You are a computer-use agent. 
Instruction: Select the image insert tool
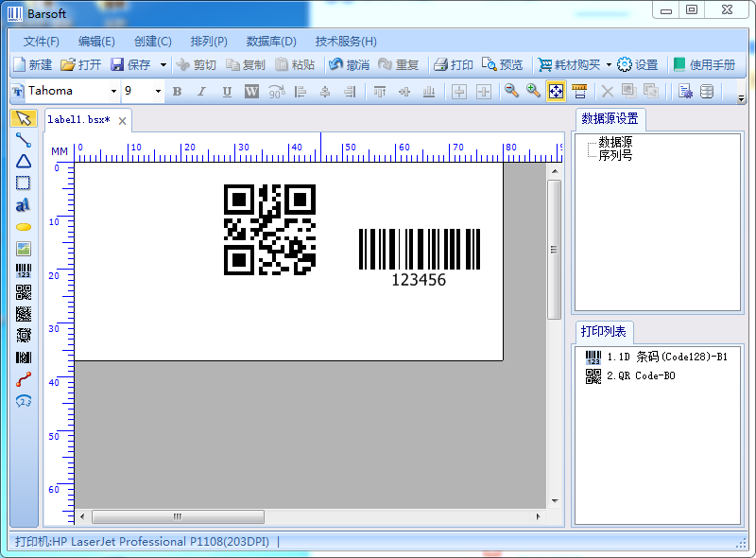[x=23, y=249]
